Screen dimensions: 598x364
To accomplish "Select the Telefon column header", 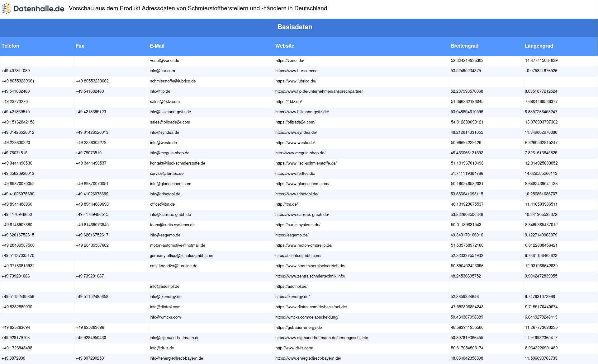I will tap(10, 46).
